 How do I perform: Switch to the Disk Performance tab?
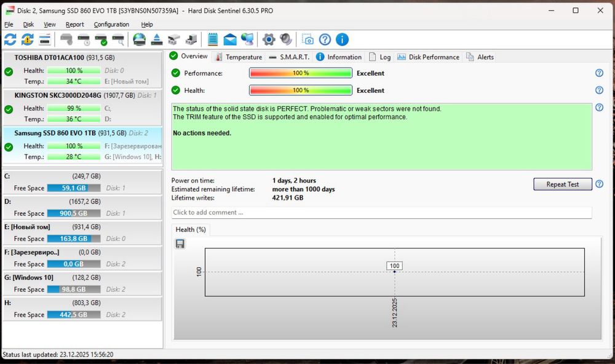pyautogui.click(x=428, y=57)
